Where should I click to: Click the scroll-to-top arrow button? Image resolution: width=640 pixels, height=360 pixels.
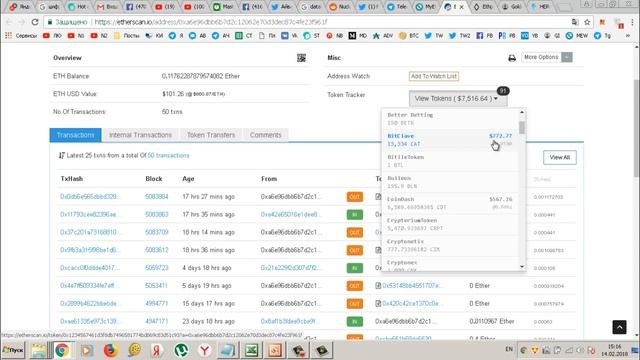point(619,327)
